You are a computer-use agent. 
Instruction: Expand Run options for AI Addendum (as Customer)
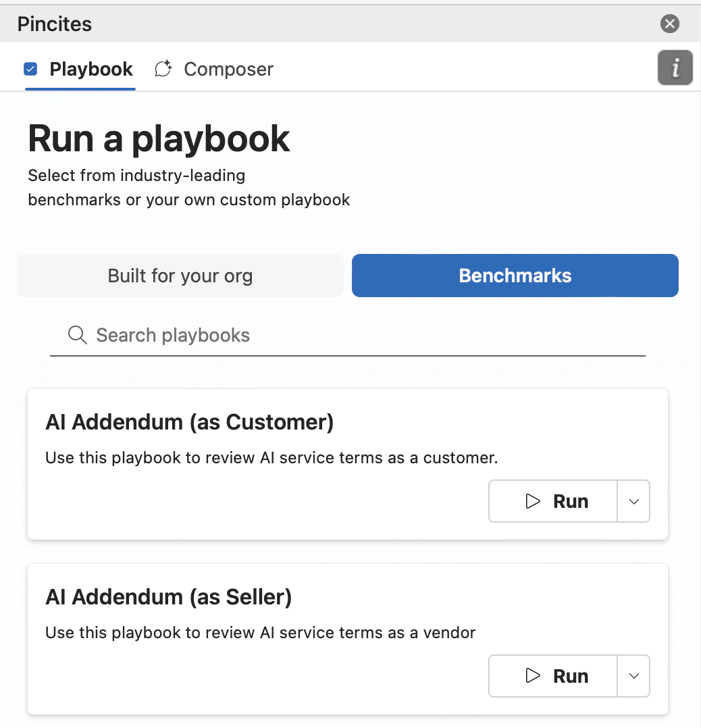pyautogui.click(x=633, y=501)
